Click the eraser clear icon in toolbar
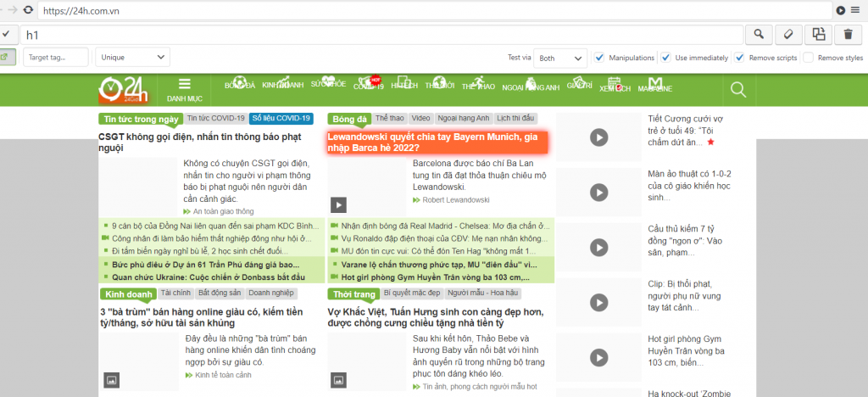 click(x=788, y=35)
